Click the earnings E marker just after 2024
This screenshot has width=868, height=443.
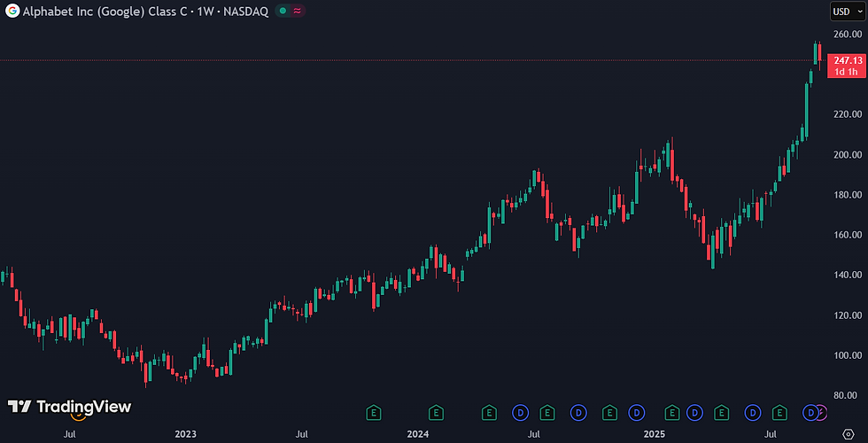(x=436, y=412)
